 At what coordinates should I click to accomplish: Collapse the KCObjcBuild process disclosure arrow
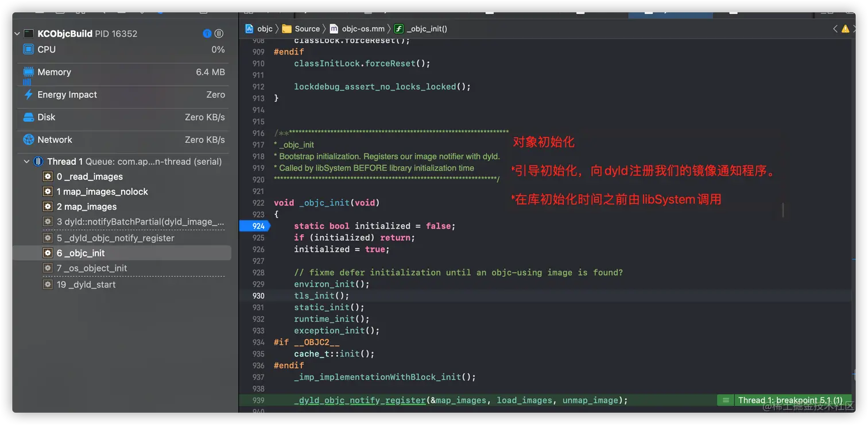[17, 34]
